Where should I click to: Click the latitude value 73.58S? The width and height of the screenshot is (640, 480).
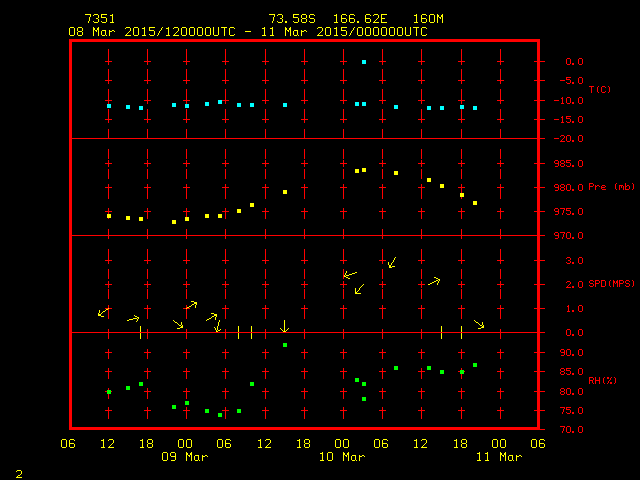pyautogui.click(x=290, y=19)
